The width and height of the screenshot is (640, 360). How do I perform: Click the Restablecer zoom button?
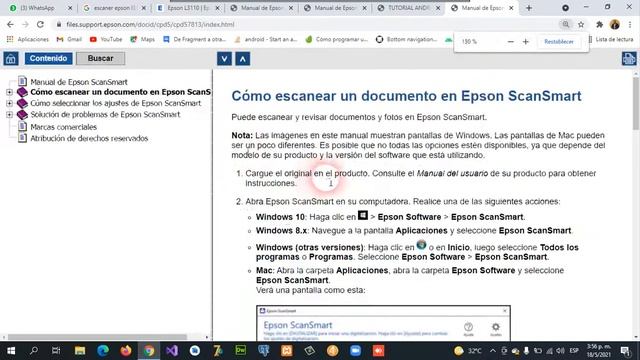click(x=559, y=42)
